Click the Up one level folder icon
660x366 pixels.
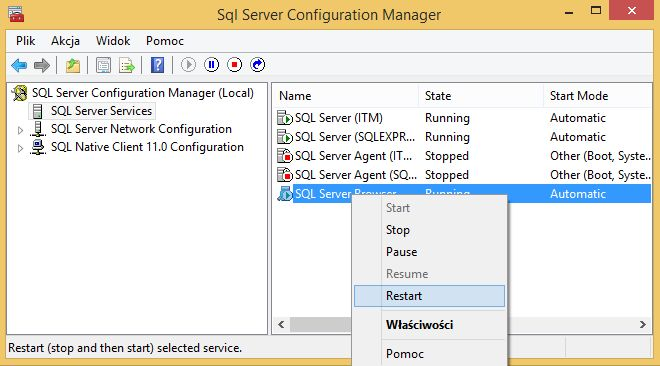pyautogui.click(x=73, y=65)
